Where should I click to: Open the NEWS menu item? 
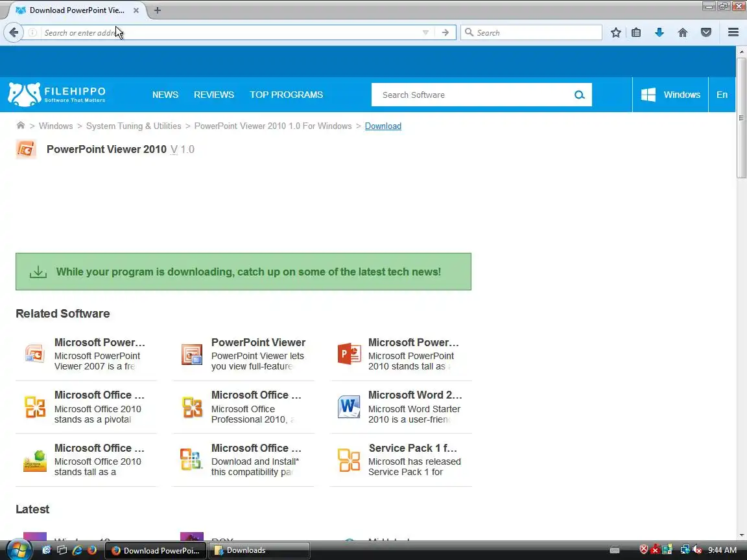[165, 95]
